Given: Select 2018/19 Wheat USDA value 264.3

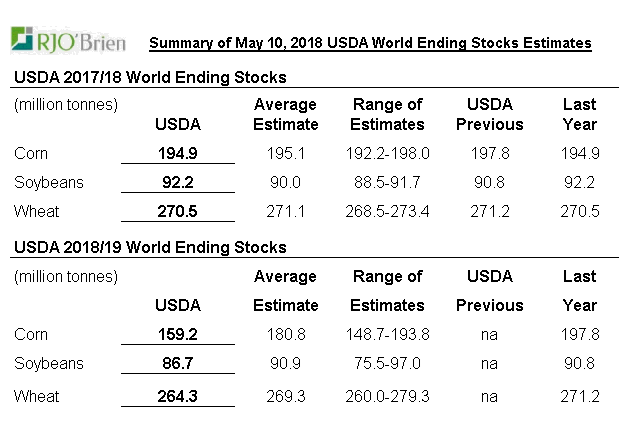Looking at the screenshot, I should click(178, 396).
